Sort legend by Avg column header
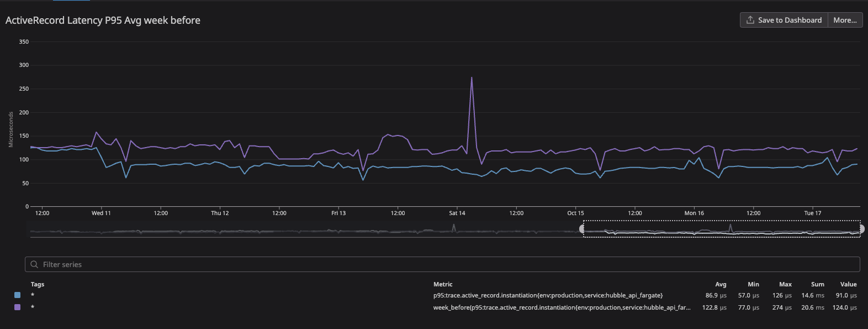This screenshot has height=329, width=868. (721, 284)
